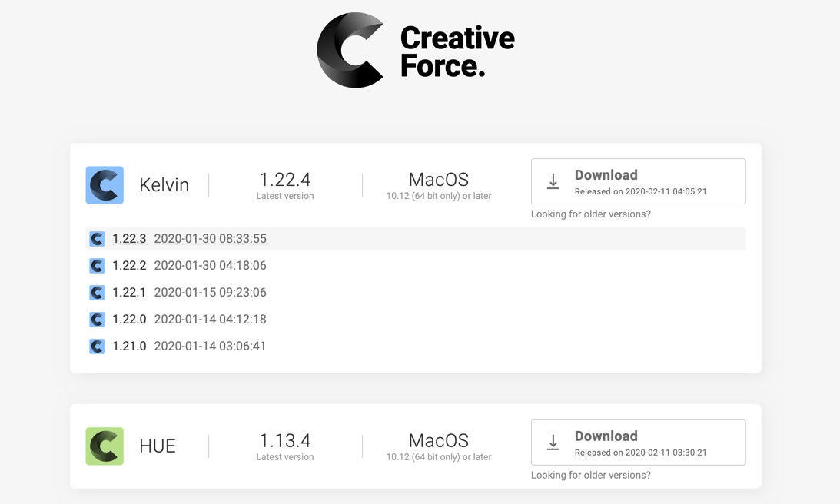840x504 pixels.
Task: Select Kelvin version 1.21.0
Action: pyautogui.click(x=129, y=346)
